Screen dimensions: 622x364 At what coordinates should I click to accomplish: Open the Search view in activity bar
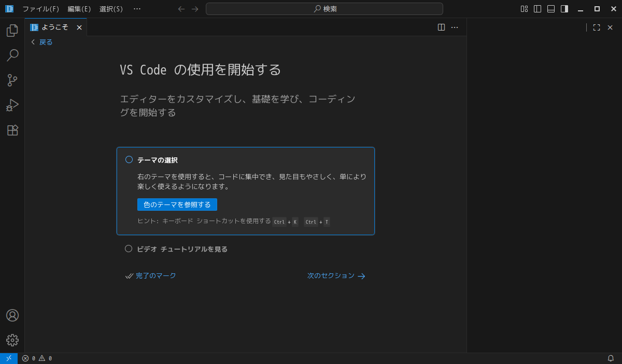click(12, 55)
